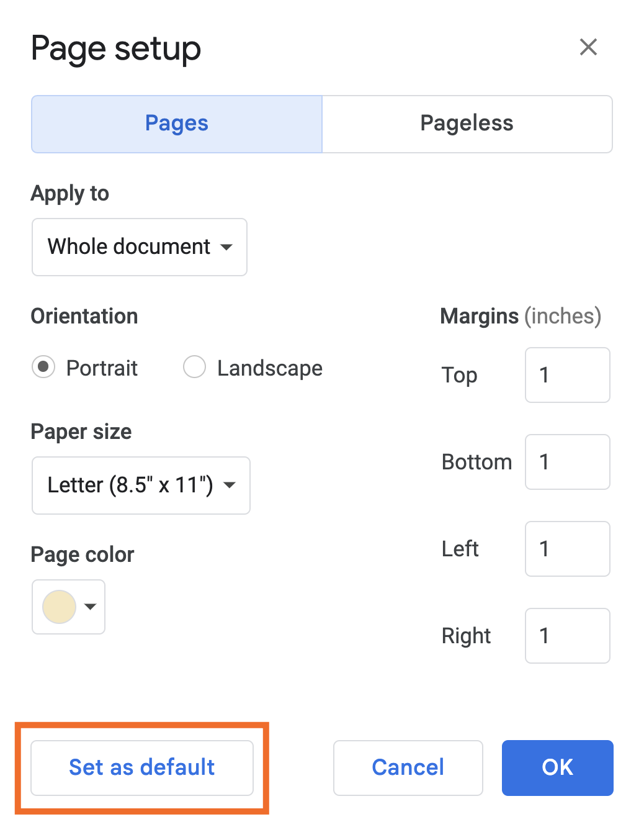Toggle the Landscape radio button
Image resolution: width=644 pixels, height=827 pixels.
coord(194,367)
